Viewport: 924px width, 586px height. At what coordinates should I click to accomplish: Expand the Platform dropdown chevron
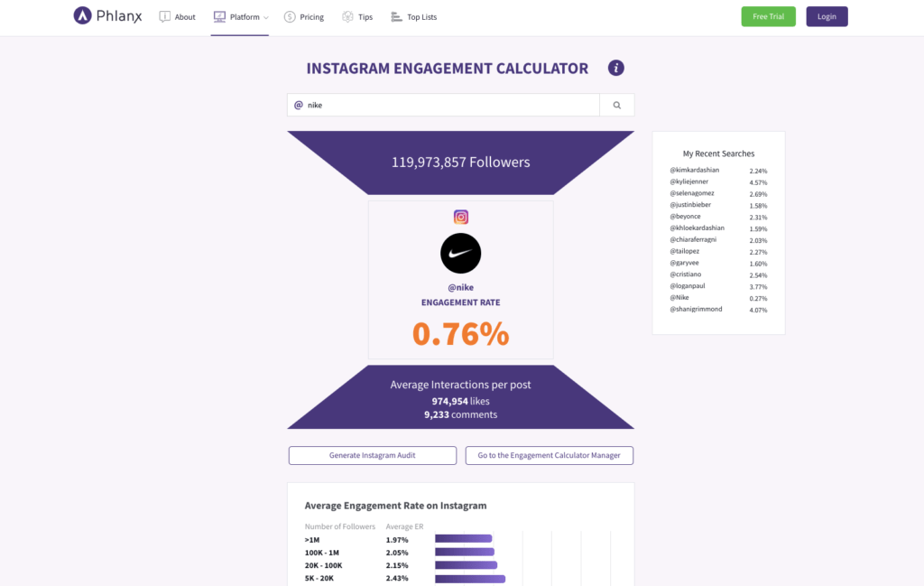pos(266,18)
